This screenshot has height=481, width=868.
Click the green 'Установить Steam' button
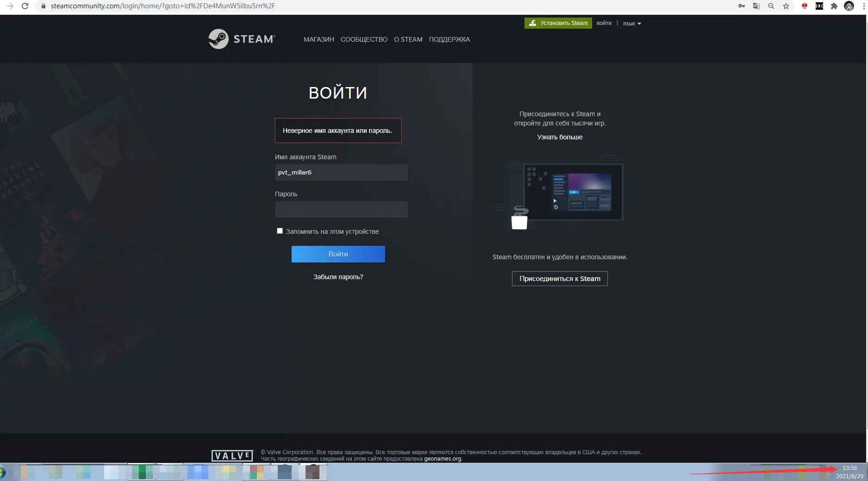(558, 23)
